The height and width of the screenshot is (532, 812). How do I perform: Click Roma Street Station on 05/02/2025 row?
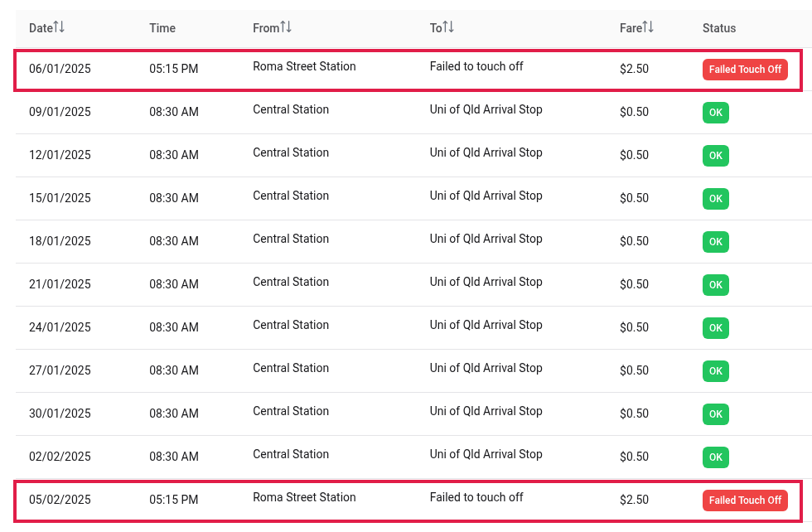(304, 497)
